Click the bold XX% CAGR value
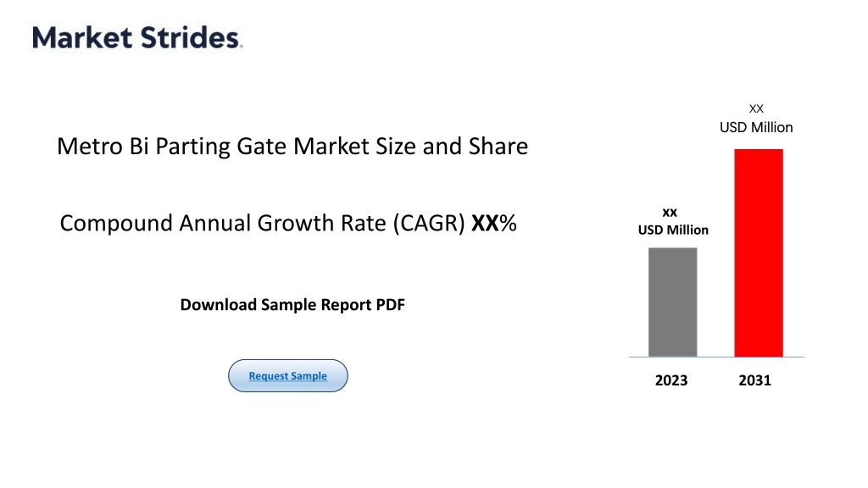 (x=494, y=224)
